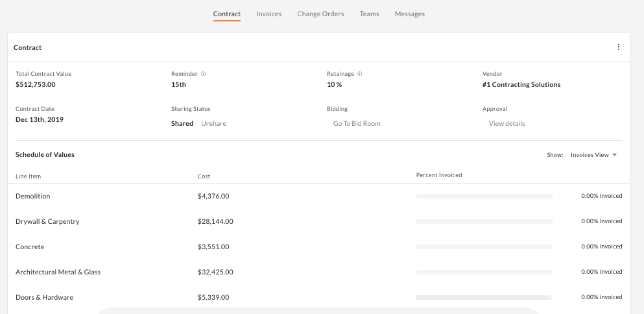
Task: Click the Percent Invoiced column header
Action: click(x=439, y=175)
